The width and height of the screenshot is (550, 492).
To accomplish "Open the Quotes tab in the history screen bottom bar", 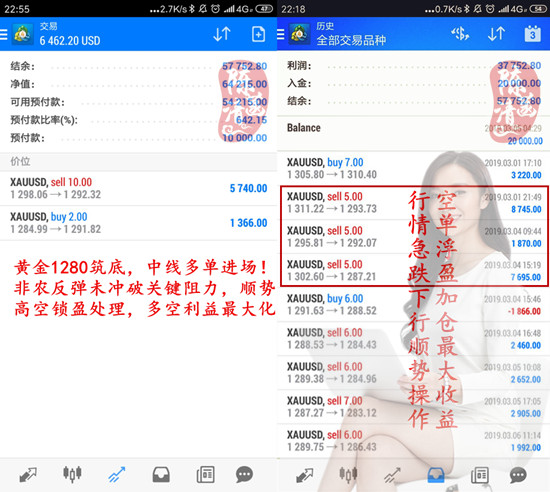I will (x=304, y=475).
